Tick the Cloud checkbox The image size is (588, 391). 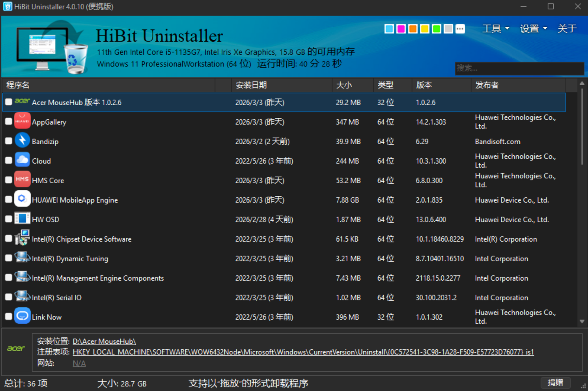(8, 160)
